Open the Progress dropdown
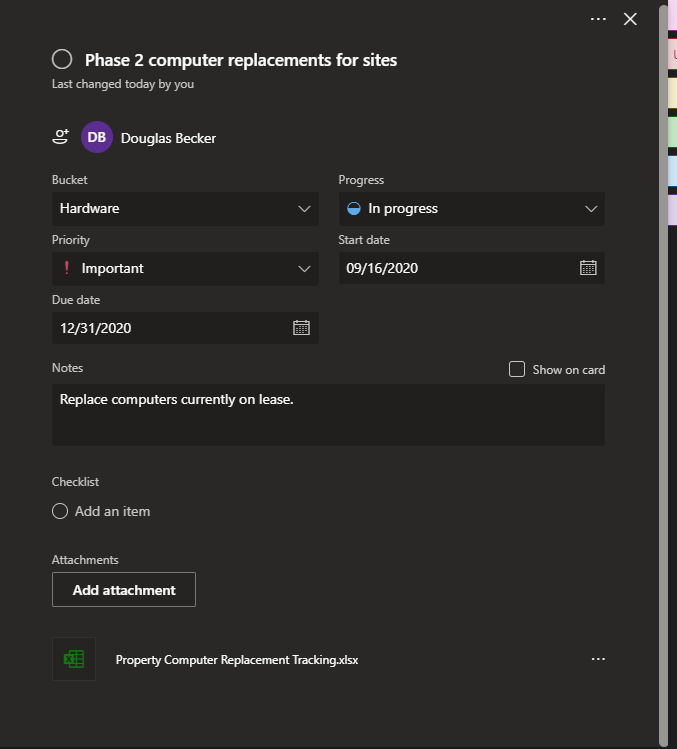 pos(471,208)
